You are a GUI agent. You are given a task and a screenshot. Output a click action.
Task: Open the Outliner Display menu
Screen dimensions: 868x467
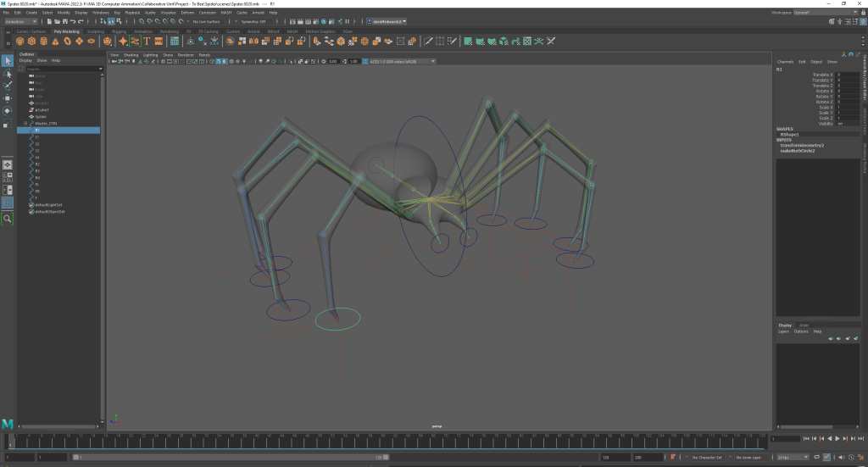point(25,60)
